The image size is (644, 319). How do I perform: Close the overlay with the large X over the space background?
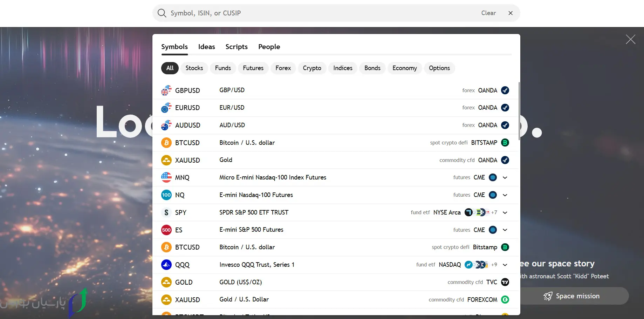coord(631,39)
